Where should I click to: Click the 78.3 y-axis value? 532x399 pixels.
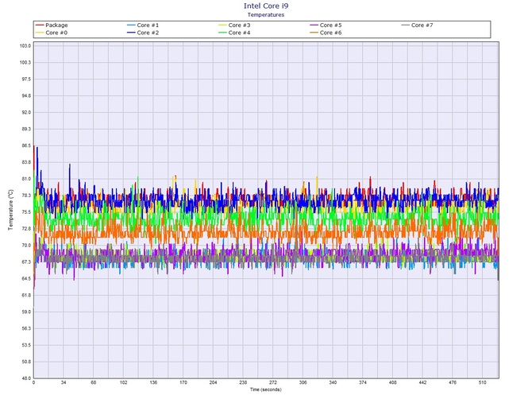coord(26,196)
